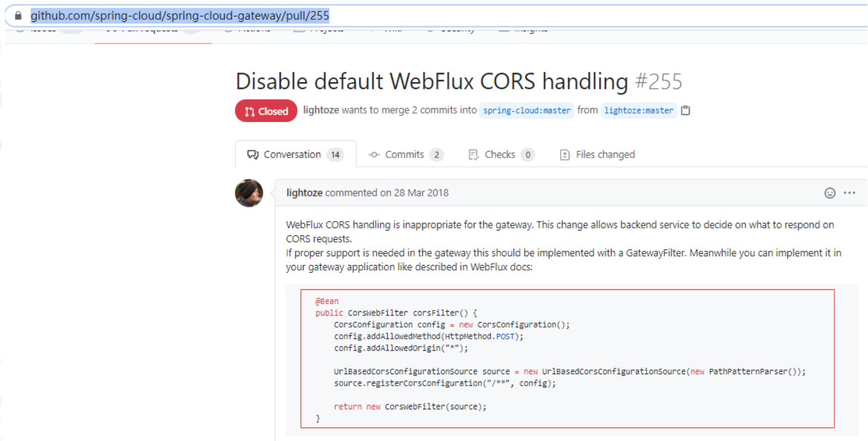868x441 pixels.
Task: Click the red Closed status badge
Action: tap(266, 111)
